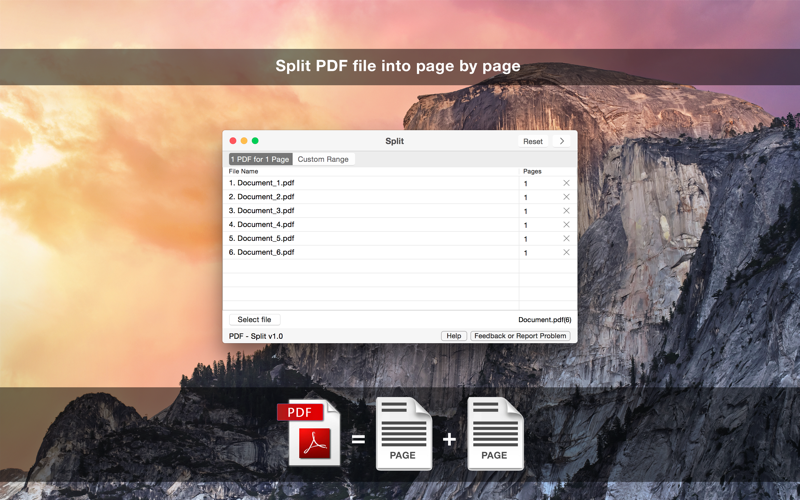Select the 1 PDF for 1 Page tab
The image size is (800, 500).
coord(261,159)
